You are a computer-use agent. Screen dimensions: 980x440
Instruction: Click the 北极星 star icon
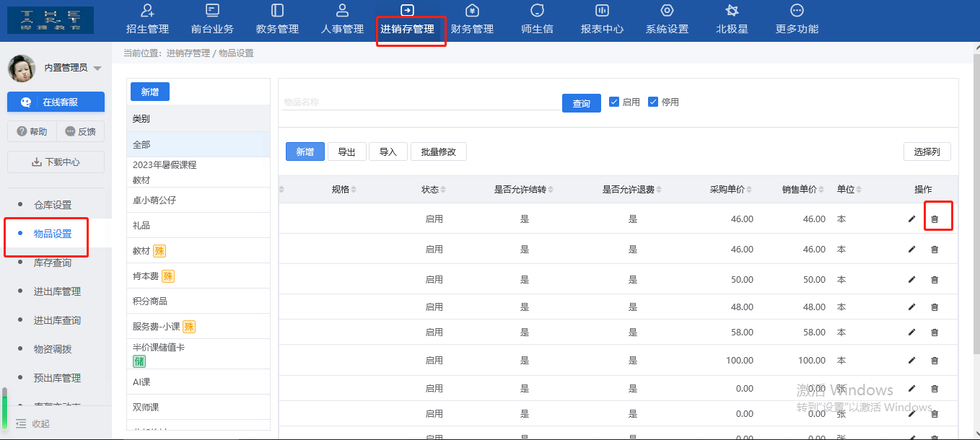pyautogui.click(x=732, y=10)
